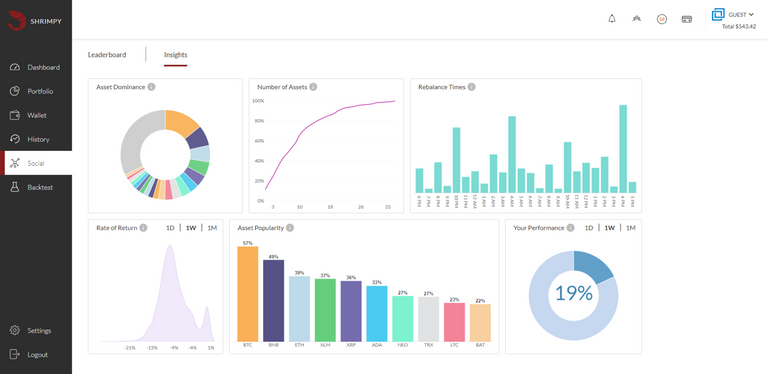This screenshot has height=374, width=768.
Task: Click the Shrimpy logo icon
Action: click(x=17, y=21)
